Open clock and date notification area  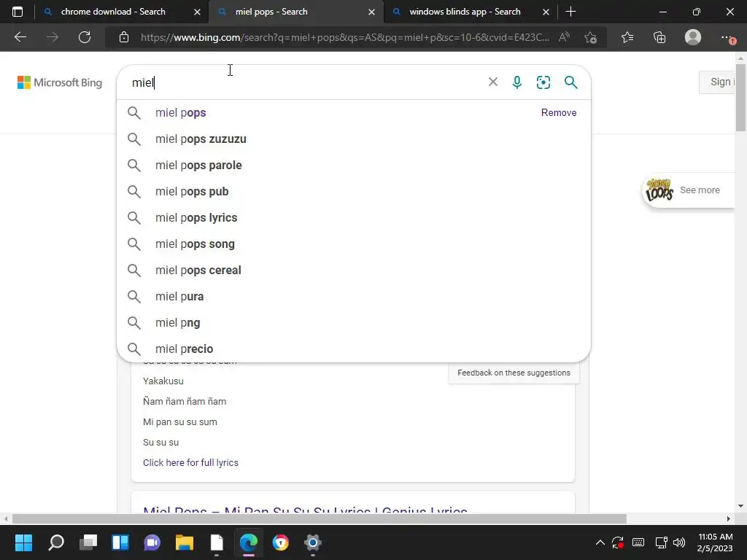click(x=715, y=542)
